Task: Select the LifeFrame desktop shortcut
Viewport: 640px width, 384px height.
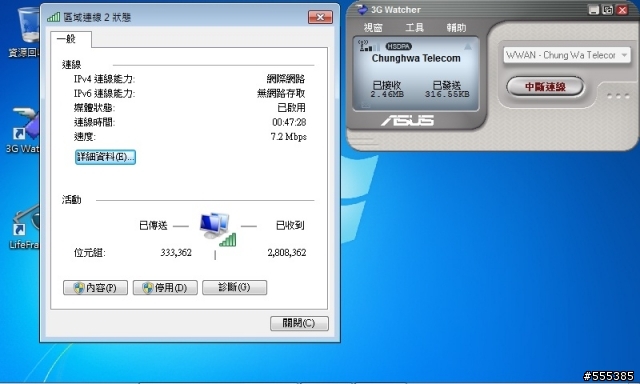Action: click(24, 227)
